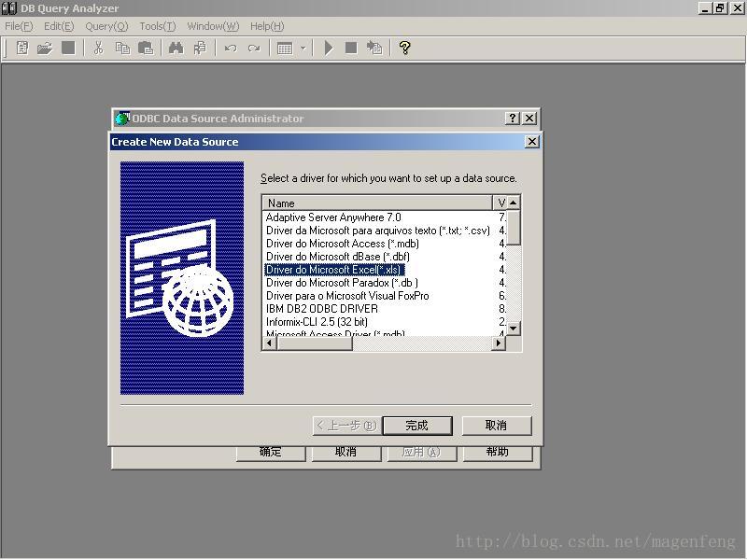747x560 pixels.
Task: Click the Replace toolbar icon
Action: tap(200, 48)
